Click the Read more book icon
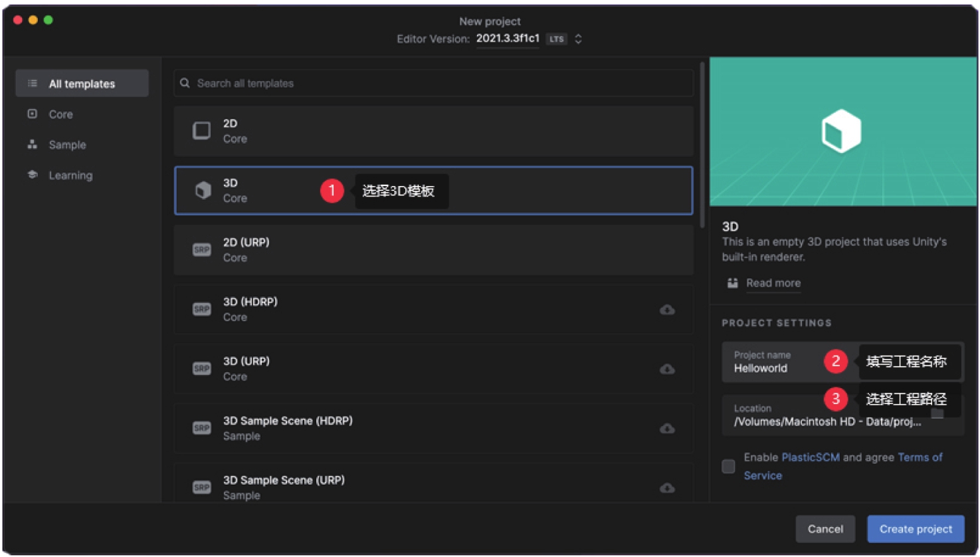 [732, 283]
